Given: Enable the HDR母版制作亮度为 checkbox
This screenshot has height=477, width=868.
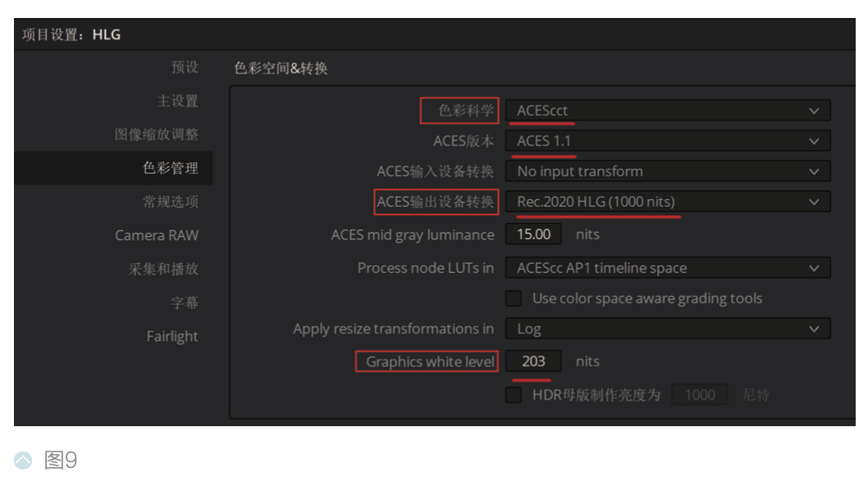Looking at the screenshot, I should coord(513,394).
